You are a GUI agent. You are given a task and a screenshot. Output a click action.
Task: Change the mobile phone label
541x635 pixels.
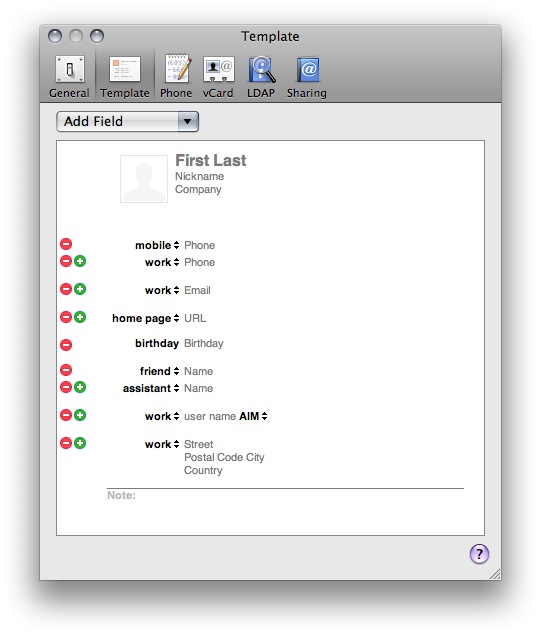157,245
